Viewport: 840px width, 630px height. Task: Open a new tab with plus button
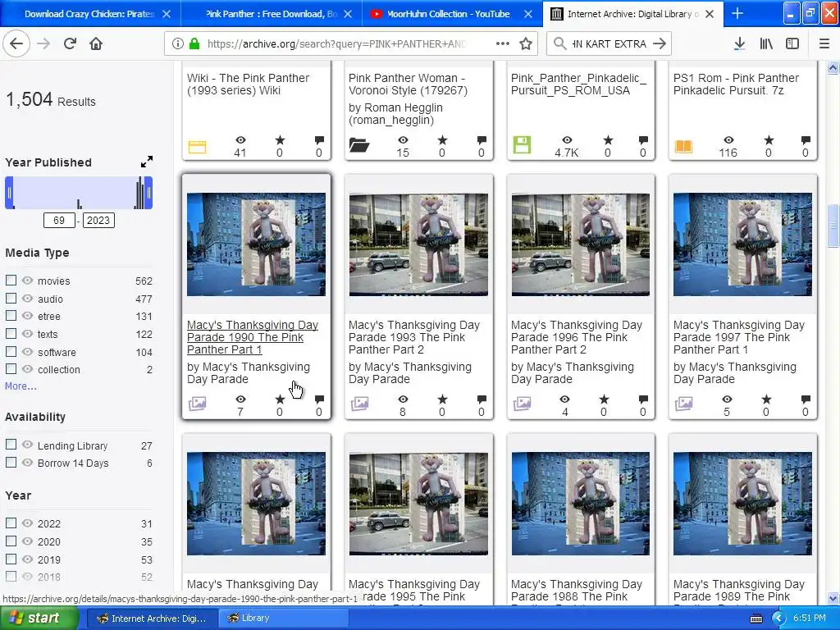pos(737,13)
